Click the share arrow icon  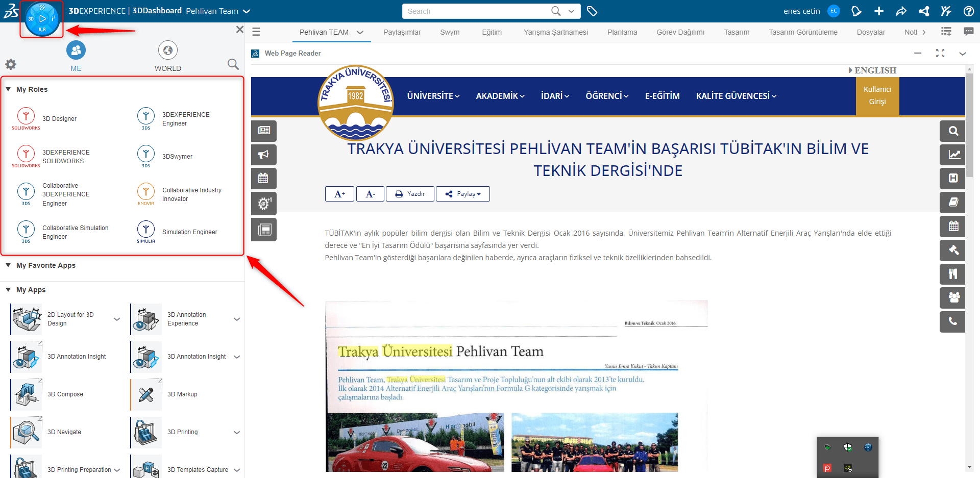pyautogui.click(x=901, y=11)
